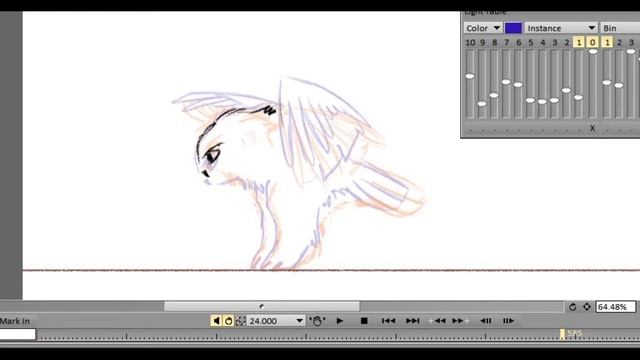Toggle light table frame 9
Image resolution: width=640 pixels, height=360 pixels.
pos(482,42)
